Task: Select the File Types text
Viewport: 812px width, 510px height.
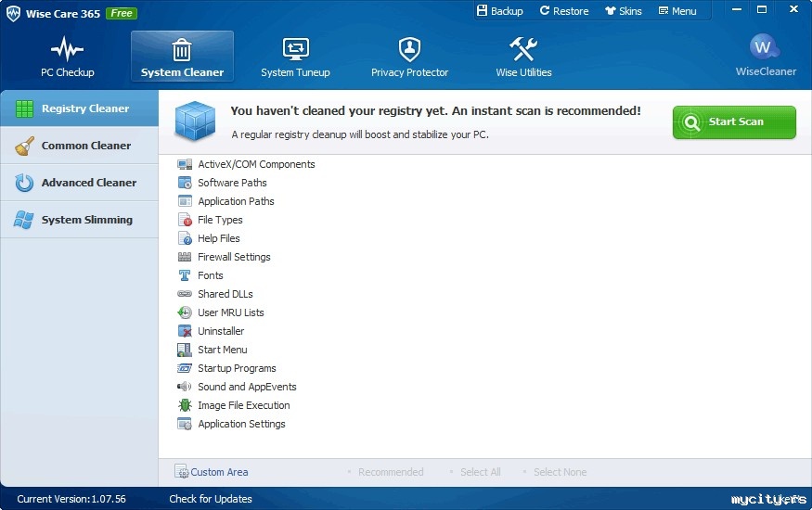Action: coord(220,220)
